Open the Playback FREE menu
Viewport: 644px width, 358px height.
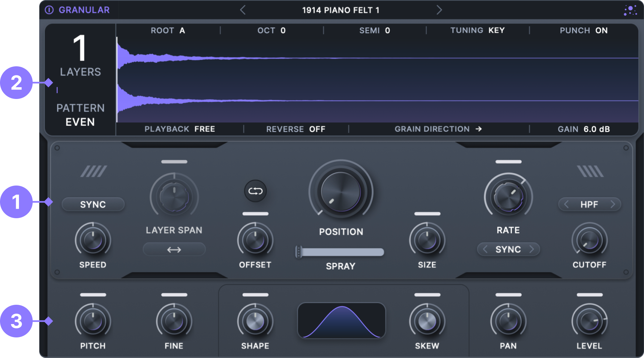(204, 129)
